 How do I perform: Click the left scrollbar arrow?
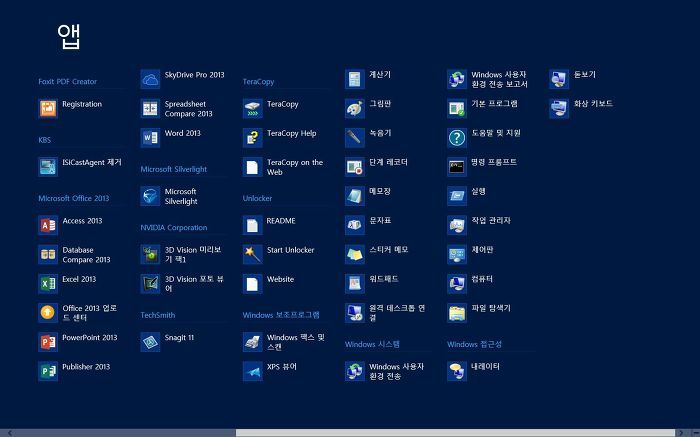coord(10,433)
